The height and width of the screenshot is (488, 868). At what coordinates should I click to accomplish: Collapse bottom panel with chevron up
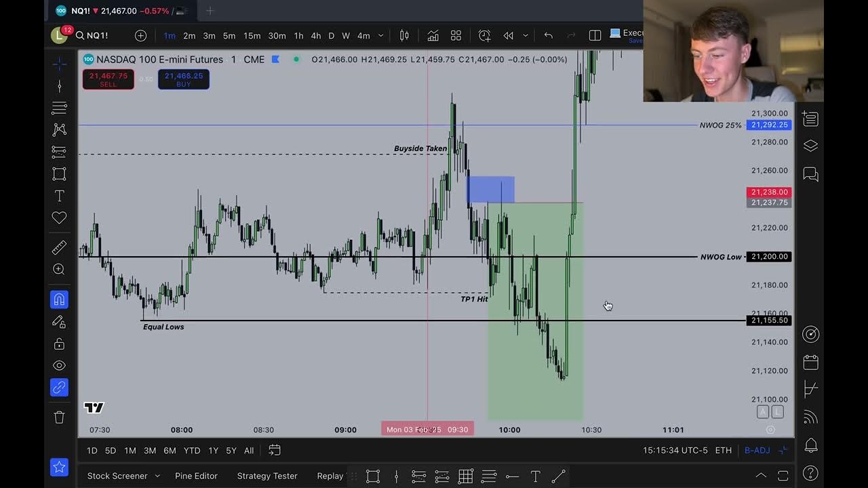click(761, 476)
